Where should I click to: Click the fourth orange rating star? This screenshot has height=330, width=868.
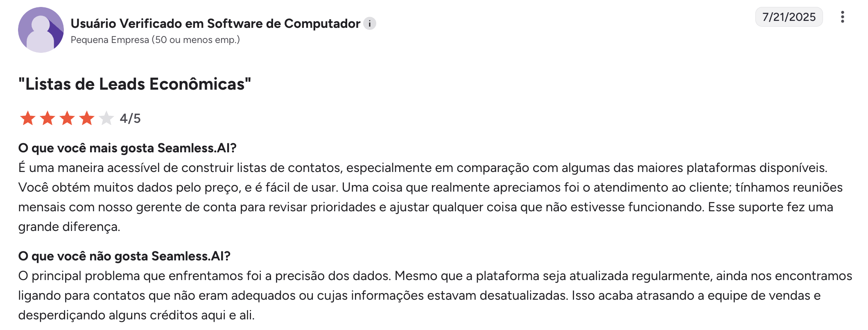[87, 118]
